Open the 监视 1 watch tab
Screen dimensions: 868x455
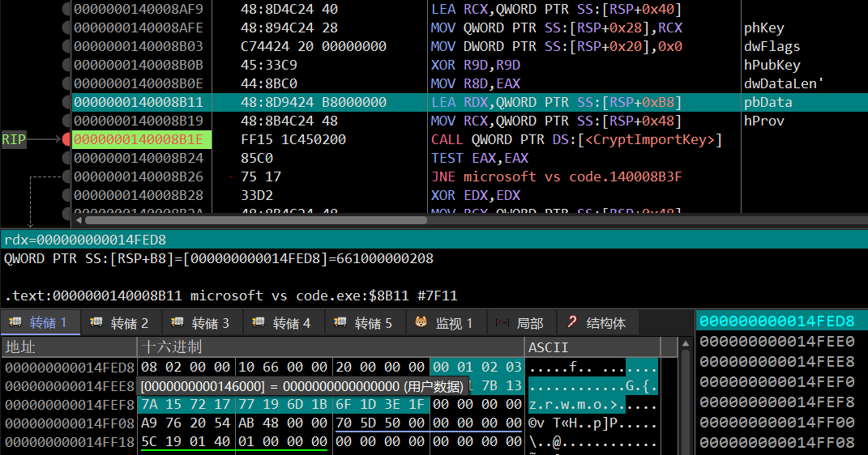click(x=447, y=323)
